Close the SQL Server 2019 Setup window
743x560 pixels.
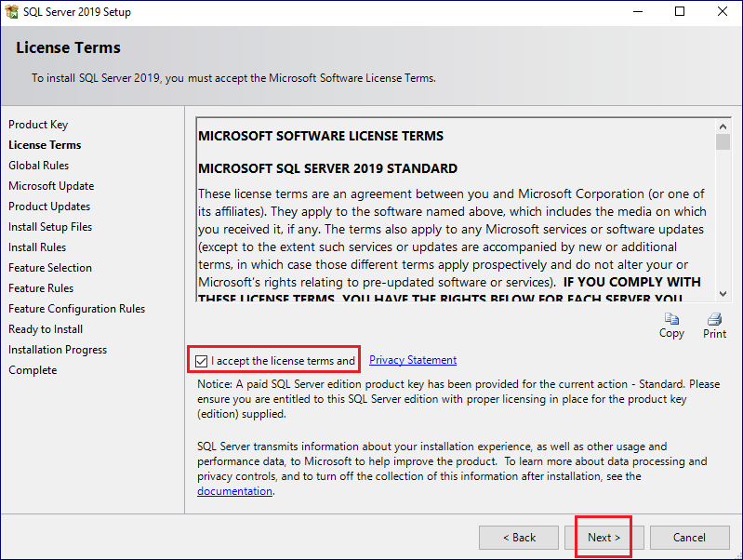(723, 11)
